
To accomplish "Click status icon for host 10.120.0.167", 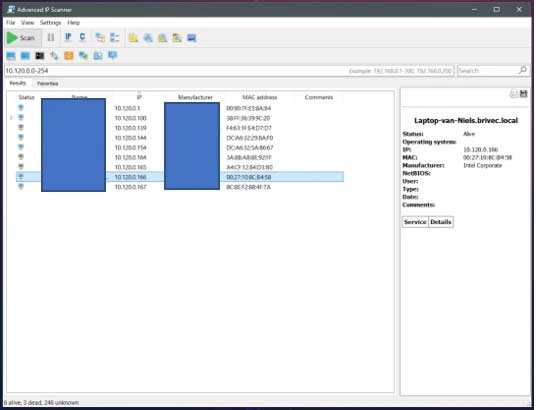I will [x=21, y=187].
